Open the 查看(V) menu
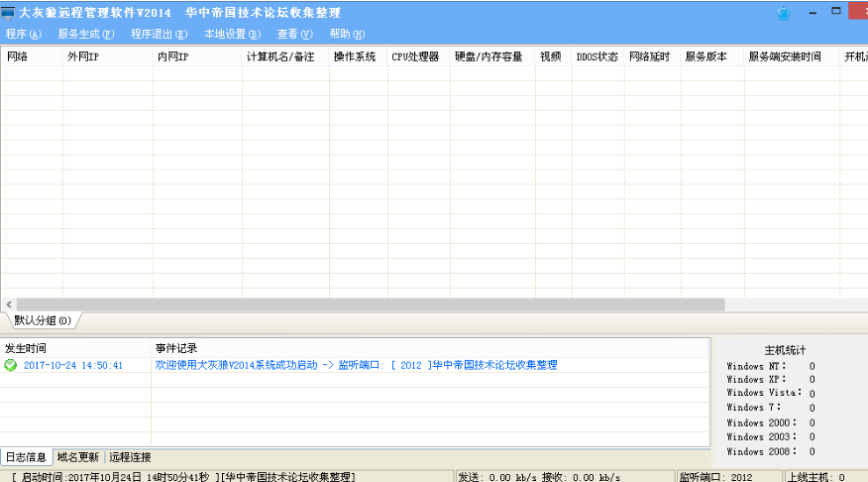 [294, 34]
